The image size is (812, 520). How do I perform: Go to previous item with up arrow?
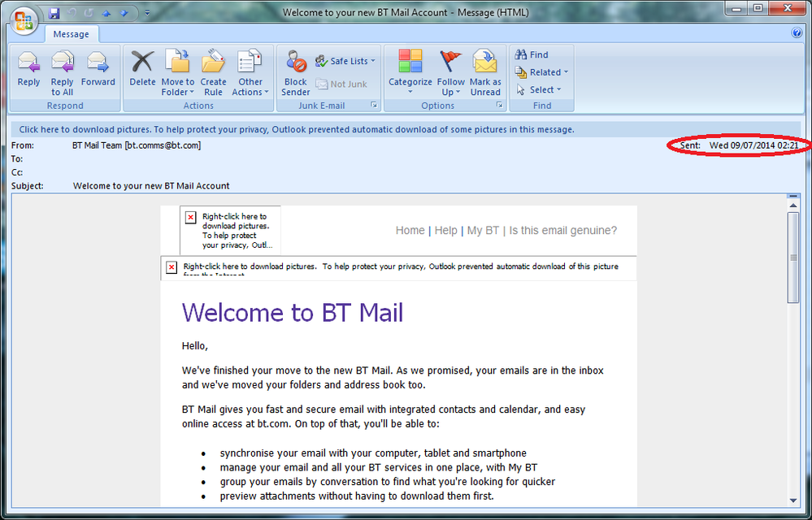[x=106, y=13]
